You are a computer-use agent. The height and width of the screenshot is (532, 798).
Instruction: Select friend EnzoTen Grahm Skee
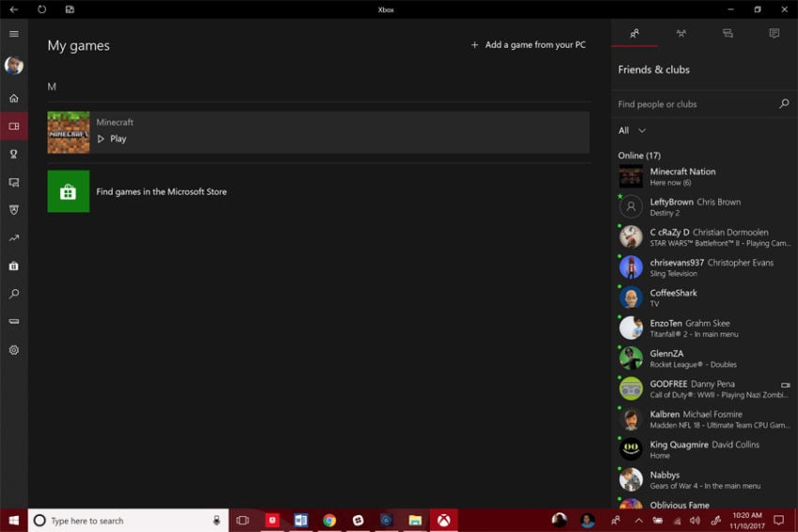tap(704, 328)
